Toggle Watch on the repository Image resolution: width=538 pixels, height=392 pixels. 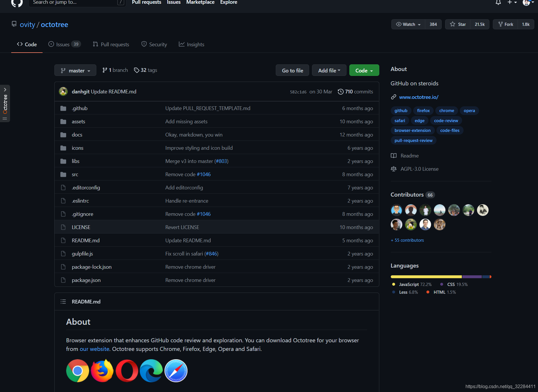[x=407, y=24]
